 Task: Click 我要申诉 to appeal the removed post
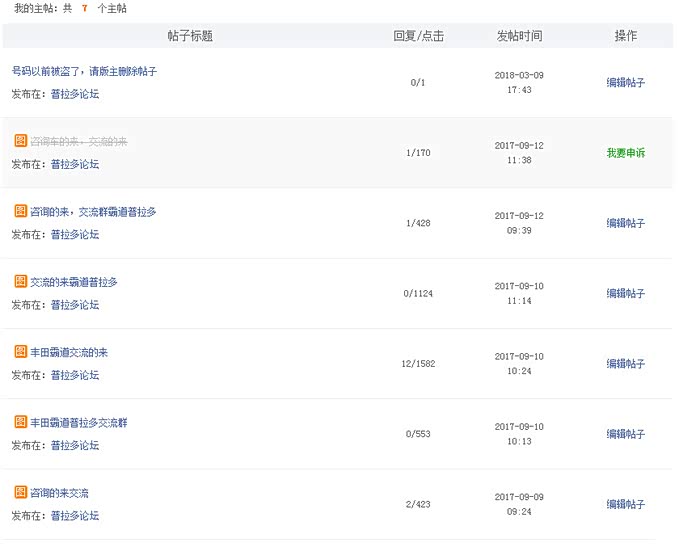pyautogui.click(x=625, y=153)
